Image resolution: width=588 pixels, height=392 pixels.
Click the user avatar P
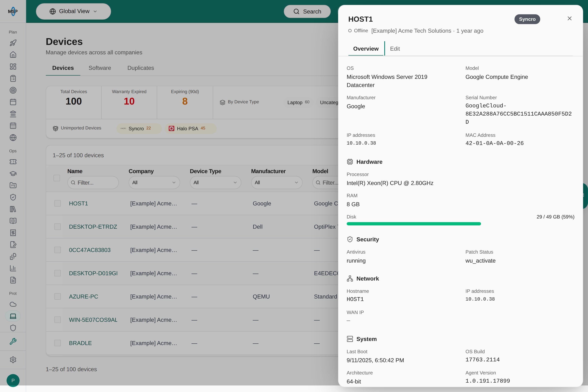[13, 380]
